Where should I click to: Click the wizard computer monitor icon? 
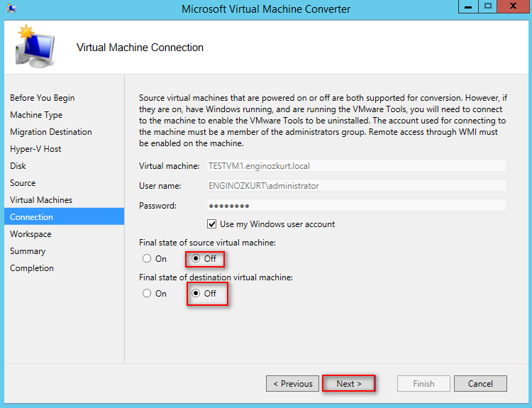point(35,47)
